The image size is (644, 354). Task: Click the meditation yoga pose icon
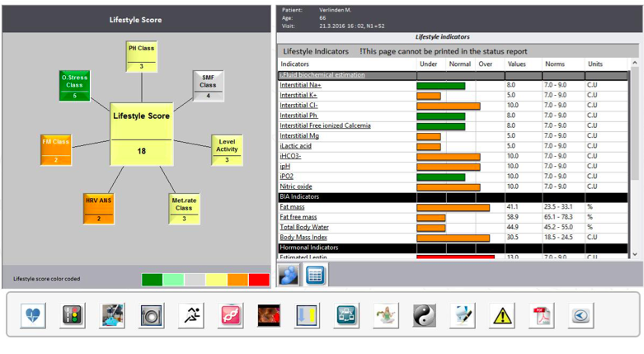coord(386,315)
